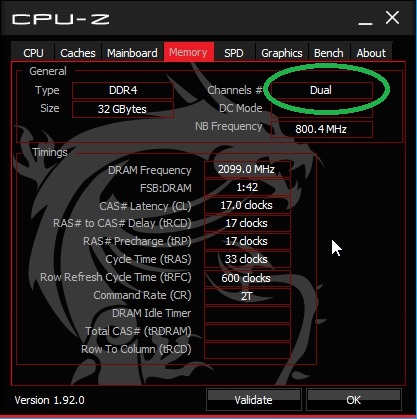Close the CPU-Z window

pos(392,18)
